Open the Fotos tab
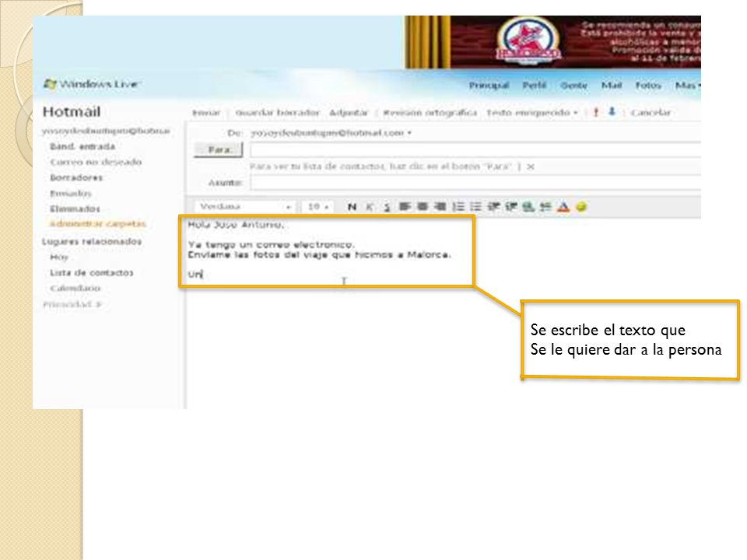The image size is (747, 560). 648,86
